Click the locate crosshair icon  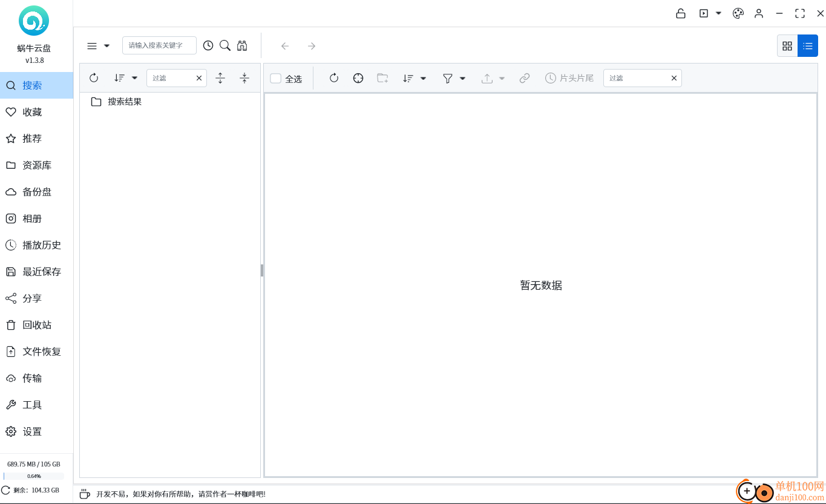tap(358, 78)
